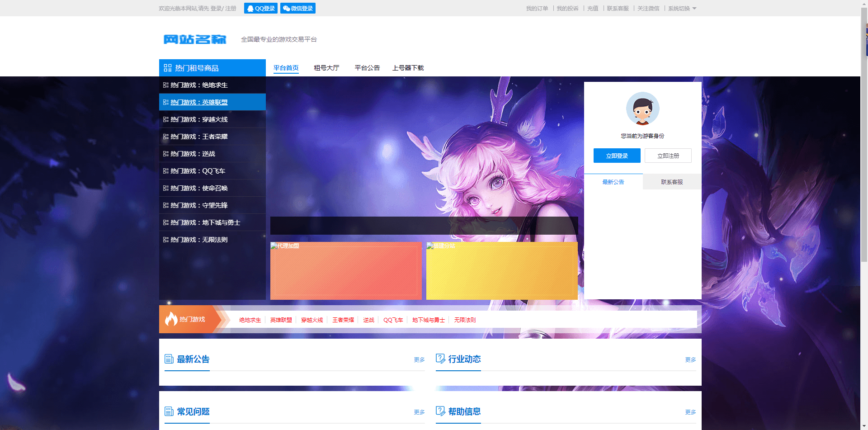This screenshot has width=868, height=430.
Task: Open 逆战 in hot games bar
Action: (x=368, y=320)
